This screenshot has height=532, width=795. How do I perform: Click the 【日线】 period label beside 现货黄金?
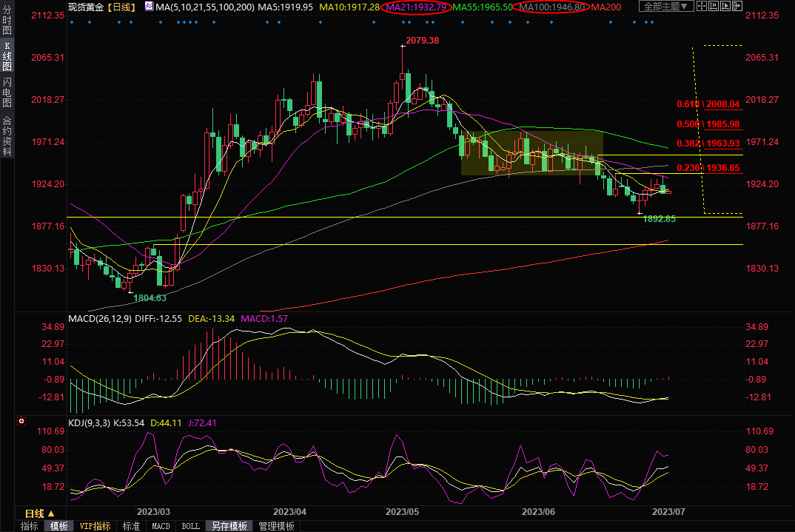coord(121,7)
